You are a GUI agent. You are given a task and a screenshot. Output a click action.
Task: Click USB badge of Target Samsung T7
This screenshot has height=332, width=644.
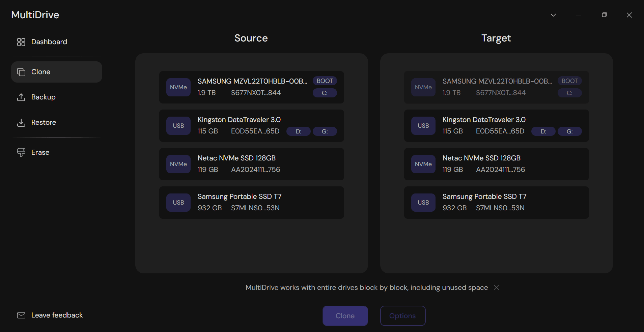click(423, 203)
